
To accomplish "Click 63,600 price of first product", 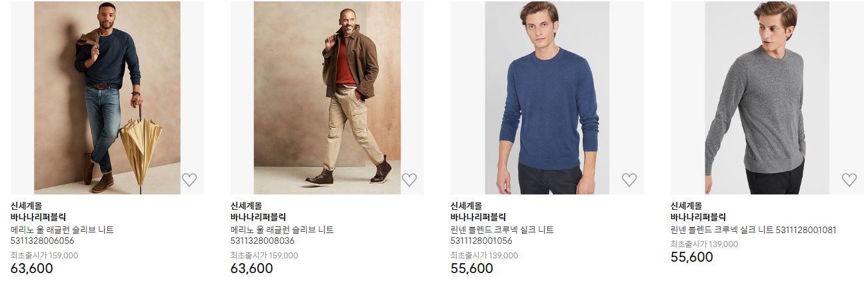I will (31, 268).
